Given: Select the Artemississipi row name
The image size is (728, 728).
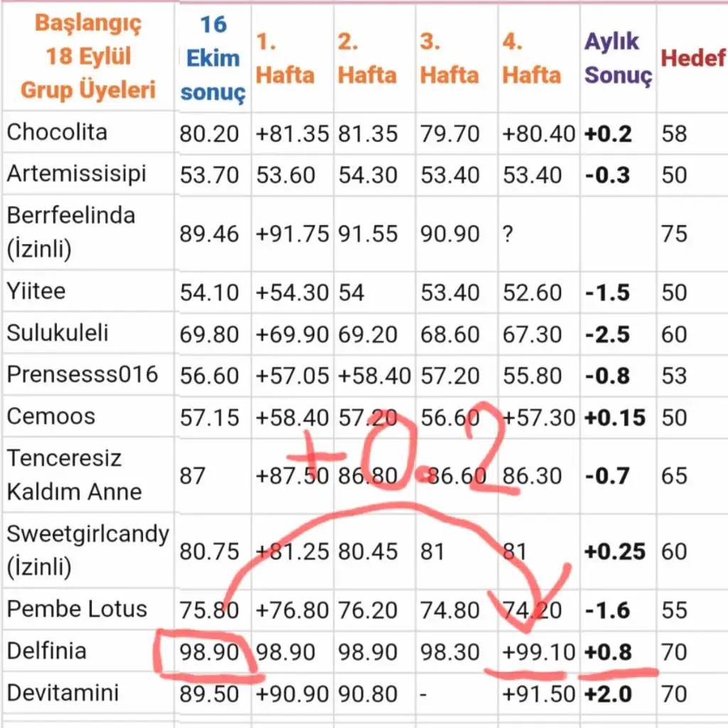Looking at the screenshot, I should 76,174.
